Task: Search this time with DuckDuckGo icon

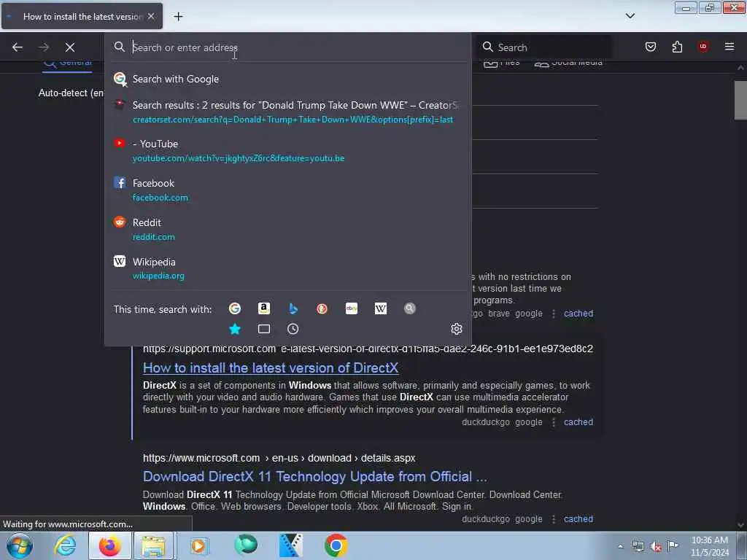Action: 322,308
